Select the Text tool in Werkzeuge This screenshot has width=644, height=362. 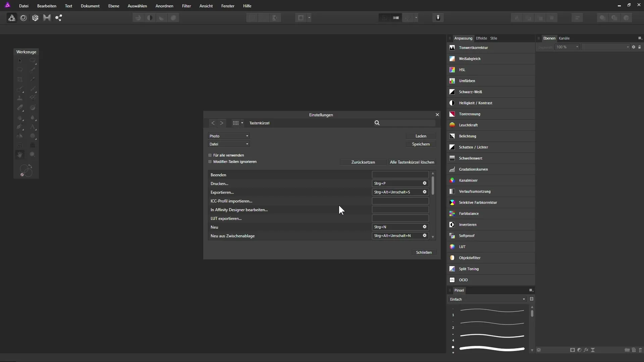33,127
